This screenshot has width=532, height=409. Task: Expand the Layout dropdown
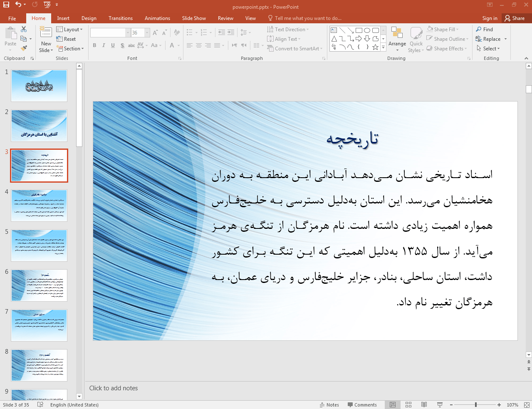[69, 30]
